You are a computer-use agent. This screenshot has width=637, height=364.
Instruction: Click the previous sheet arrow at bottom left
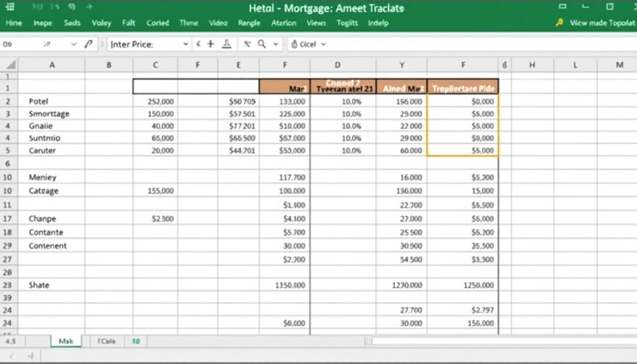[x=12, y=355]
